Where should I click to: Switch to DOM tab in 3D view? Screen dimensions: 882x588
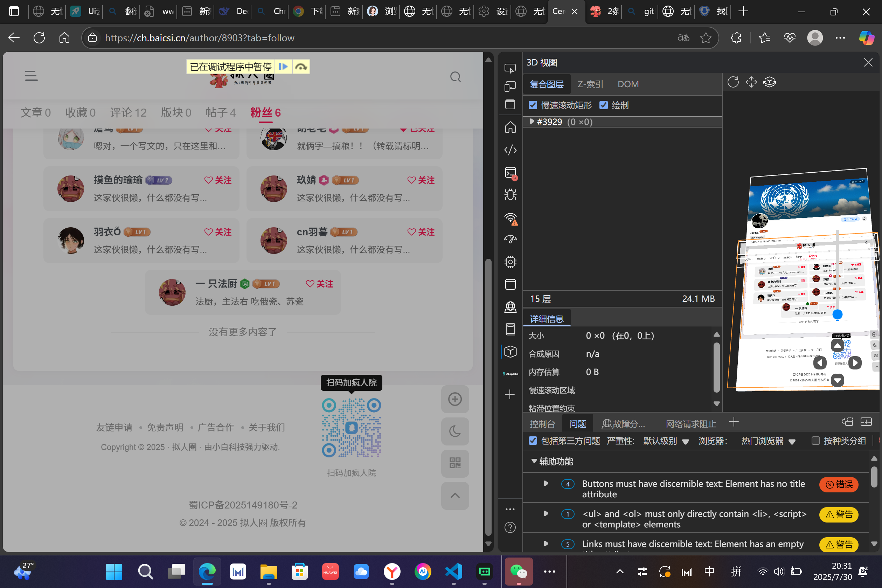point(628,84)
